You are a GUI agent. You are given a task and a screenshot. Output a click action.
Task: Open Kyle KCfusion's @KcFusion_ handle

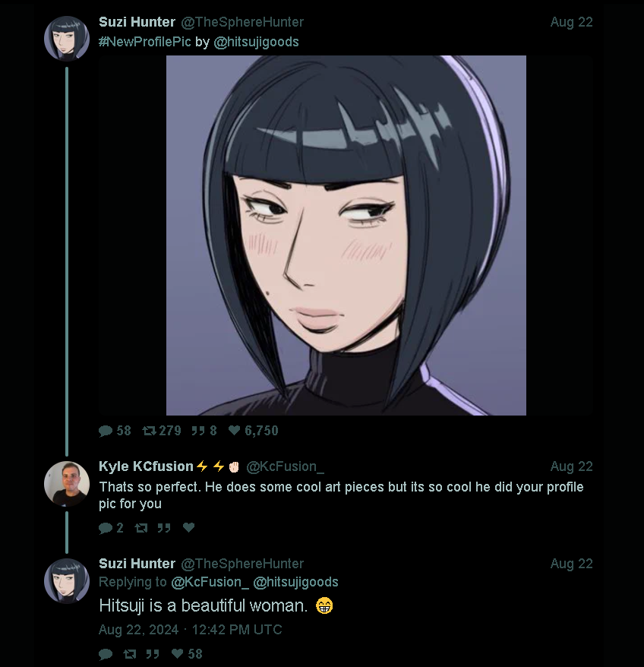pos(285,466)
